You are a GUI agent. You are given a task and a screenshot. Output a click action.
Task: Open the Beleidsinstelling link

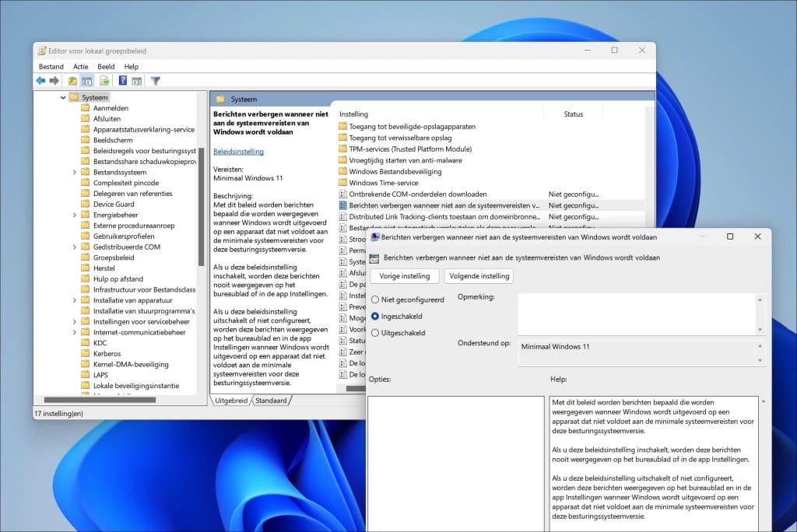pyautogui.click(x=238, y=152)
